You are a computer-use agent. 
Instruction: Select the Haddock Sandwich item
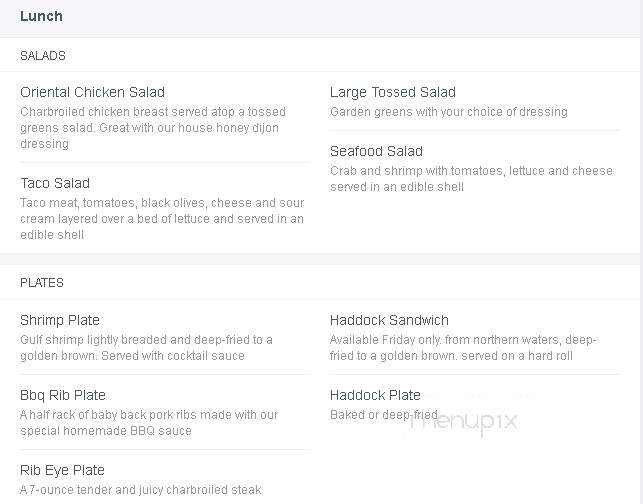[x=389, y=320]
